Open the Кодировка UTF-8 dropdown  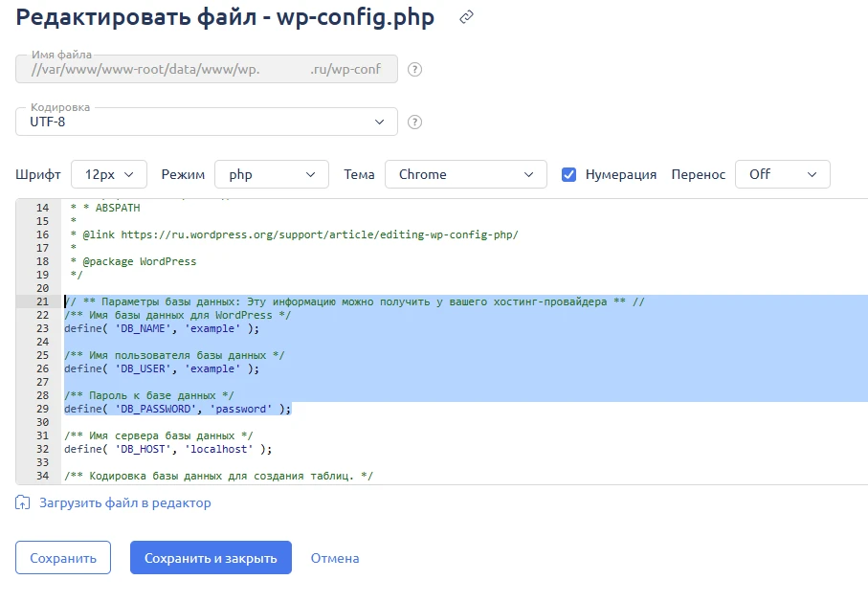(207, 122)
